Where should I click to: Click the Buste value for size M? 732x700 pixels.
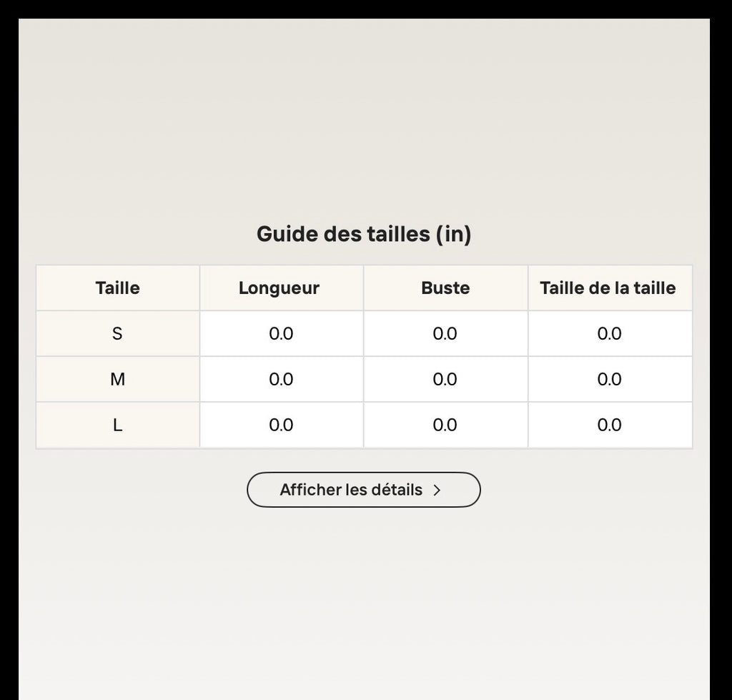(x=445, y=379)
